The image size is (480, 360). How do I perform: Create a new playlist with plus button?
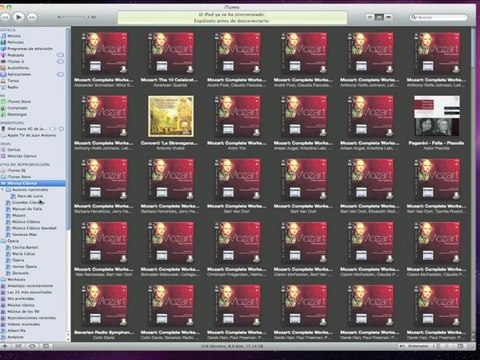[x=5, y=346]
